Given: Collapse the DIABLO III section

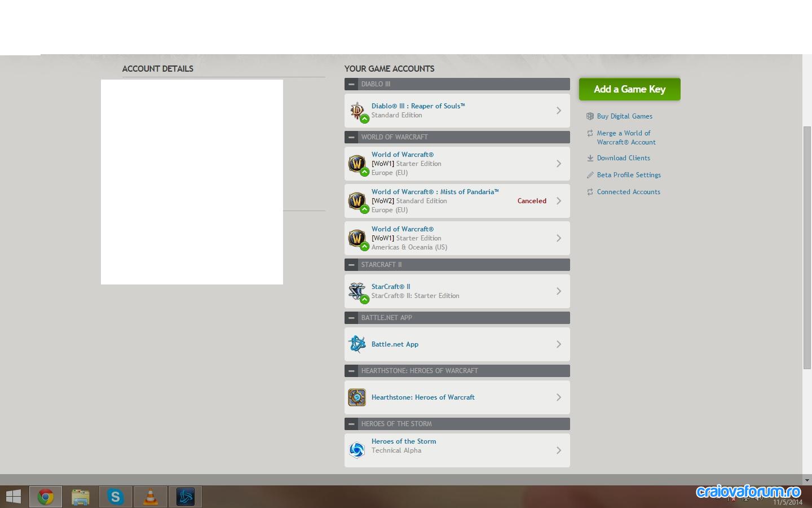Looking at the screenshot, I should pos(351,84).
